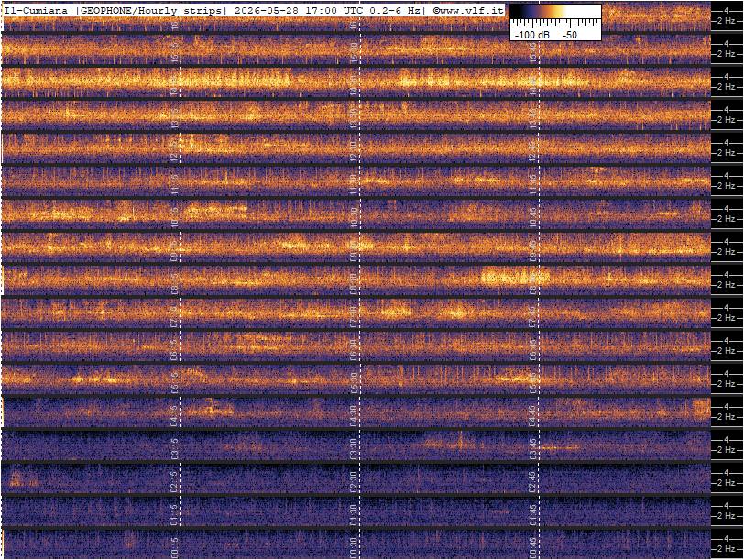Click the "4" axis label of the 00:00 strip
Viewport: 744px width, 560px height.
coord(727,538)
